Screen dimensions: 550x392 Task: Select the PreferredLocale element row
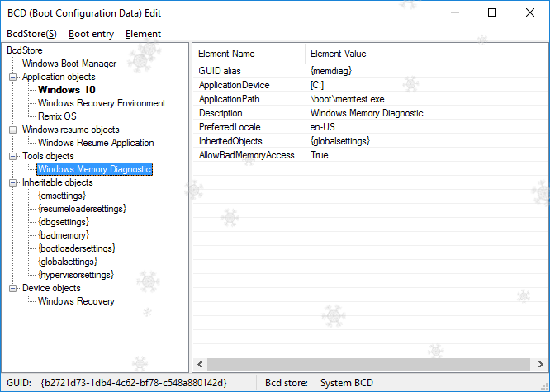click(x=368, y=127)
